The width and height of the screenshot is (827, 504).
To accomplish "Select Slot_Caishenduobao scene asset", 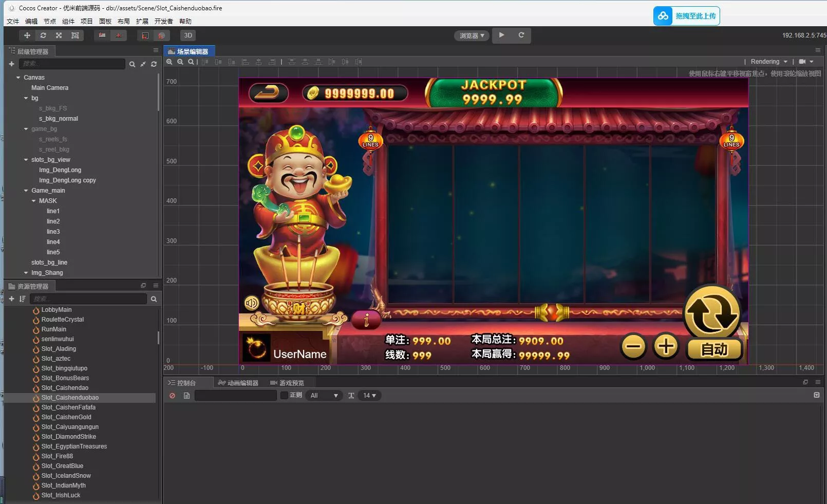I will 70,398.
